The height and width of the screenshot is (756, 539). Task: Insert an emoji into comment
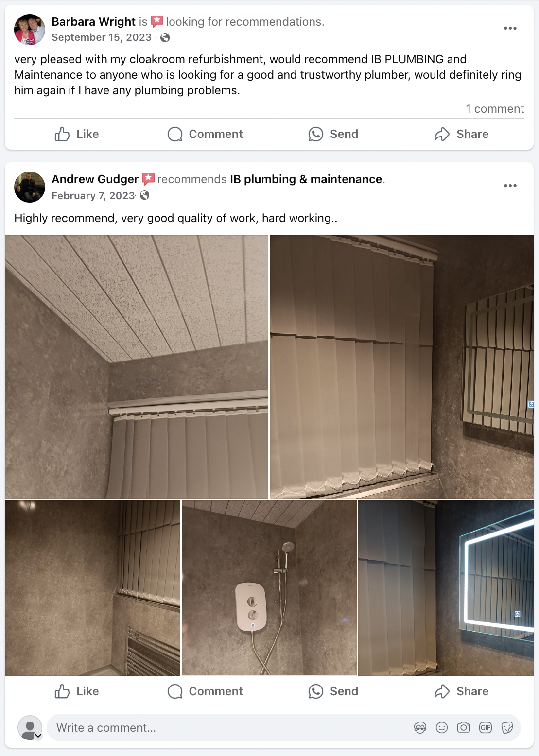pos(442,727)
